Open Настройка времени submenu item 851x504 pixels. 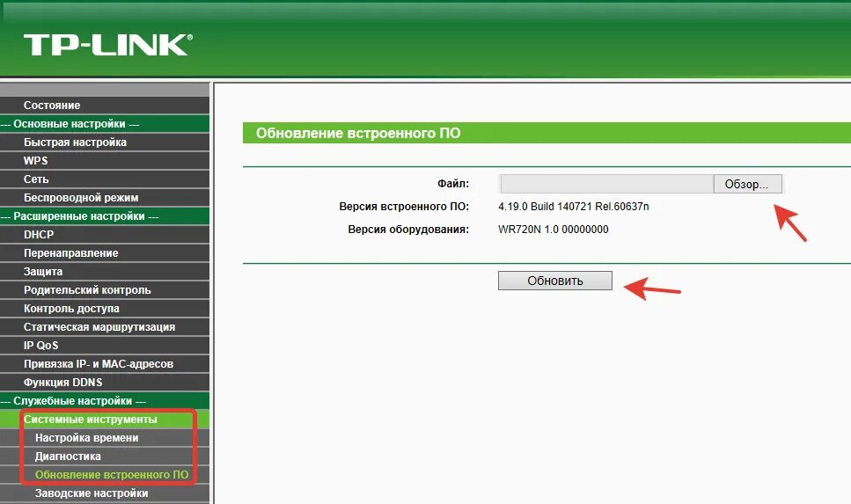pyautogui.click(x=105, y=437)
